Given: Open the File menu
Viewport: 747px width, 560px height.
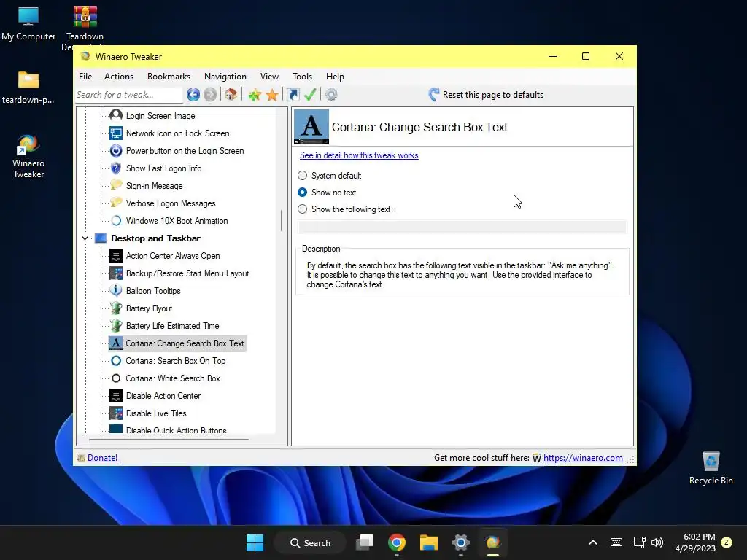Looking at the screenshot, I should (85, 77).
